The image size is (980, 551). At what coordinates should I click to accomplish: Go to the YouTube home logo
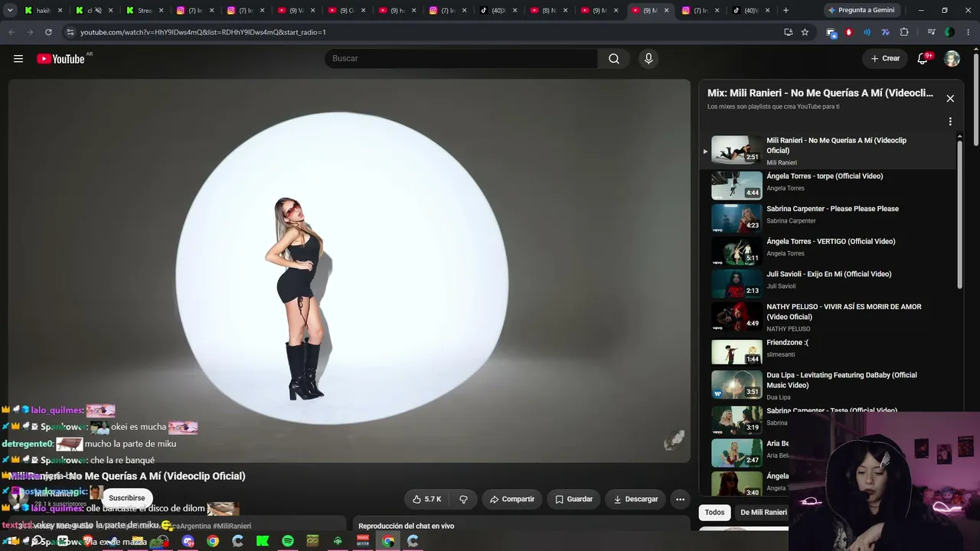[x=60, y=59]
